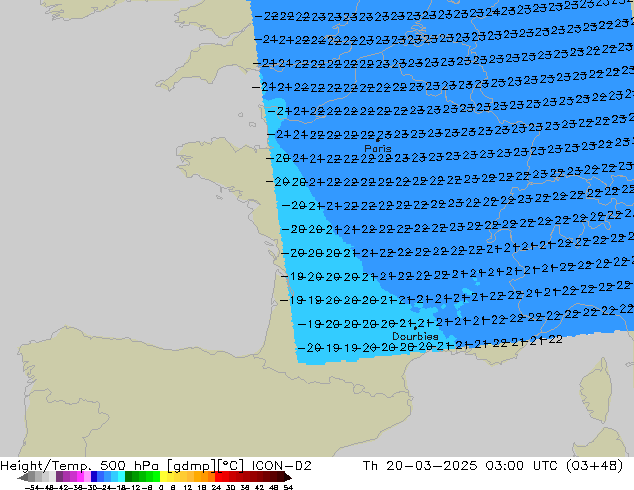Click the Dourbies location label

[x=415, y=336]
